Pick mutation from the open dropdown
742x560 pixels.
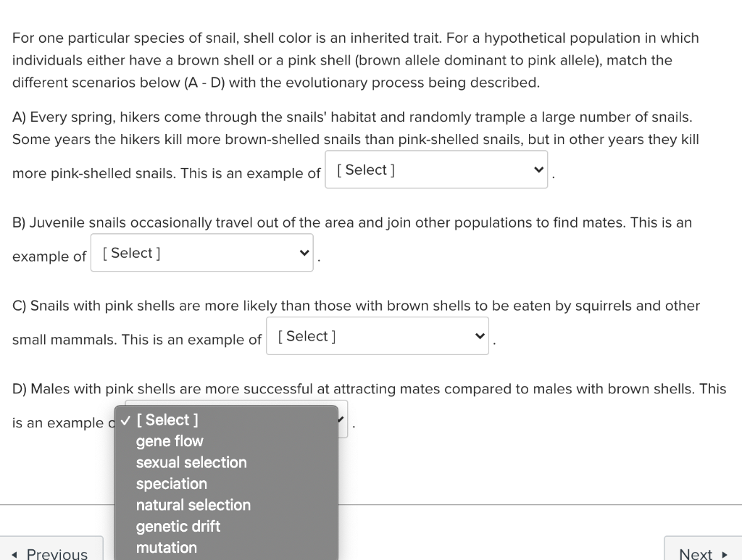coord(166,548)
